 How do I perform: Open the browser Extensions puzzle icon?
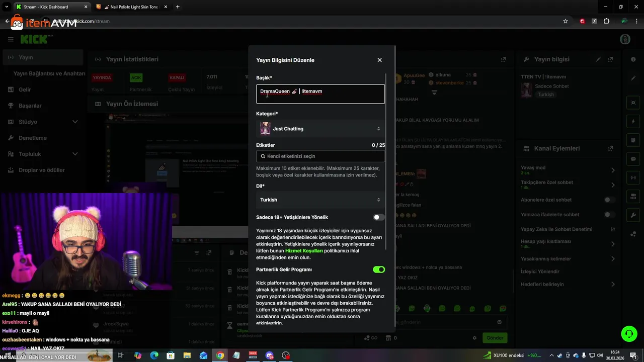pyautogui.click(x=606, y=21)
